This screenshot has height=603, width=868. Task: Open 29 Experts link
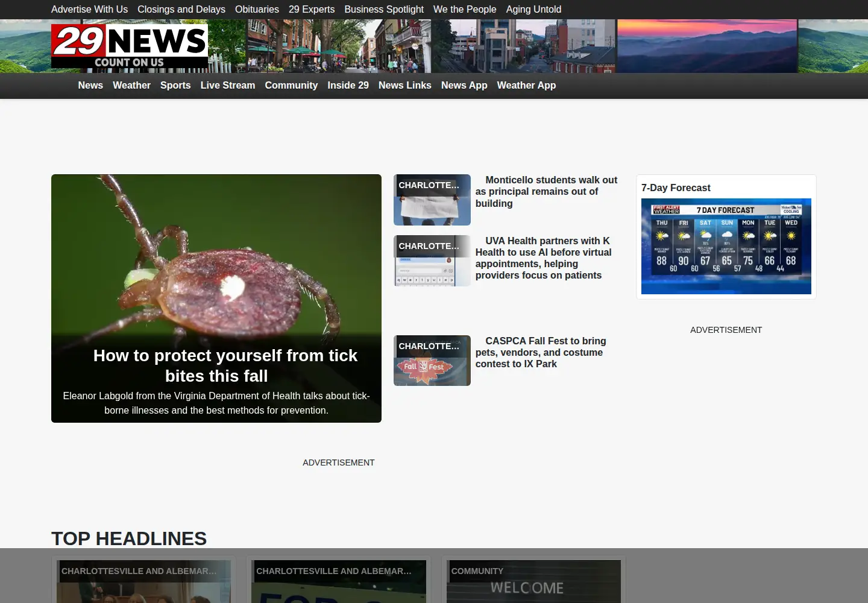click(x=312, y=10)
